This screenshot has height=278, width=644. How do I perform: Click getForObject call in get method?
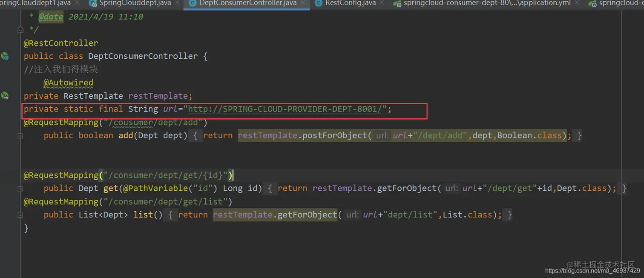click(x=407, y=188)
